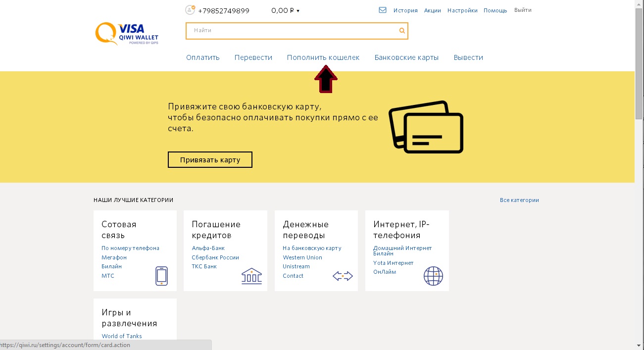The height and width of the screenshot is (350, 644).
Task: Select Yota Интернет link
Action: pyautogui.click(x=394, y=263)
